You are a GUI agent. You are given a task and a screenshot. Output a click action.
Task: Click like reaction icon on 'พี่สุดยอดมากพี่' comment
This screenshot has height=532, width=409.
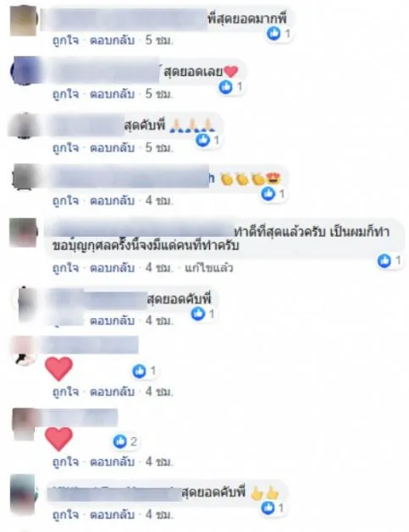[x=274, y=33]
